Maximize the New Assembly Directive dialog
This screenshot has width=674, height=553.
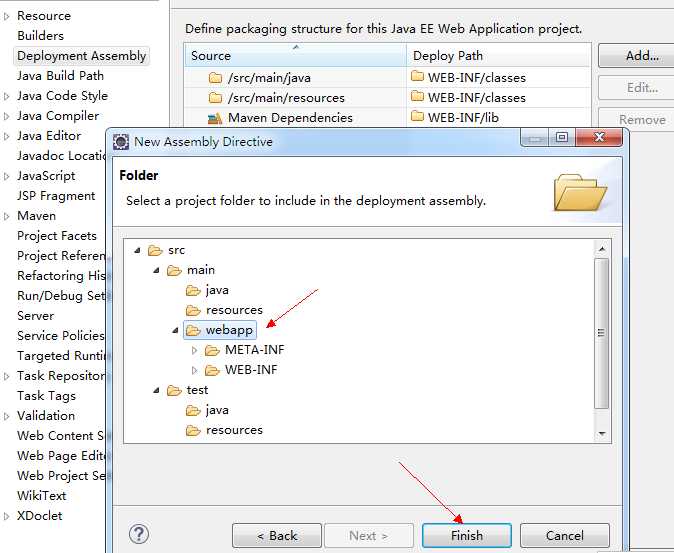tap(562, 137)
